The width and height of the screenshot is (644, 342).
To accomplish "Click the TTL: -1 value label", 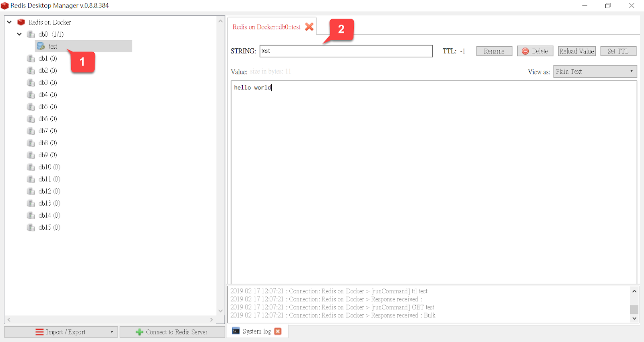I will pos(454,51).
